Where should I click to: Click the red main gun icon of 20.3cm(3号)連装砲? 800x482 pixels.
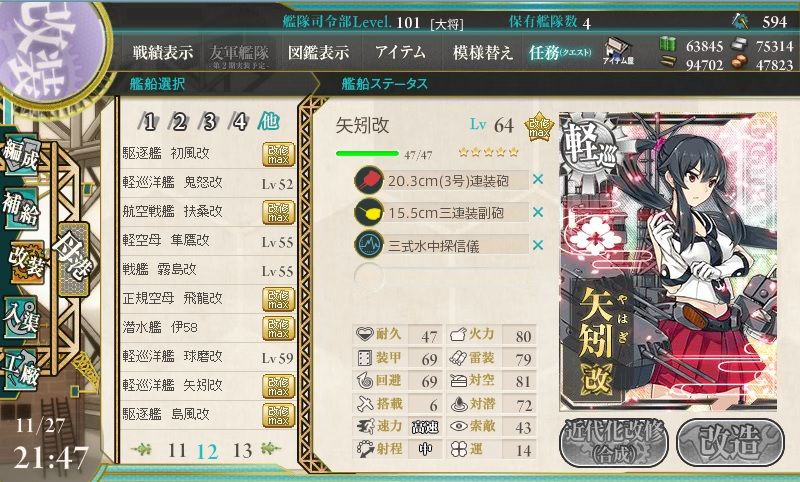click(368, 180)
